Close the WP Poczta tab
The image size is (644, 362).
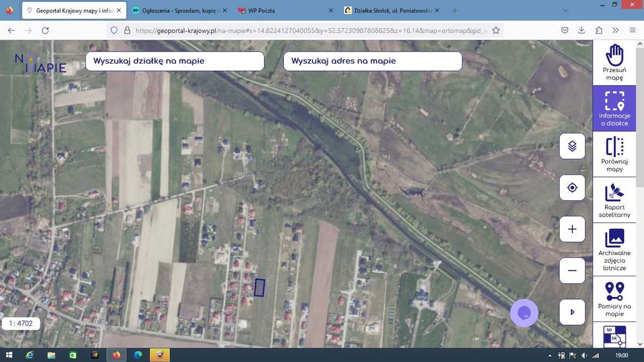click(x=330, y=11)
